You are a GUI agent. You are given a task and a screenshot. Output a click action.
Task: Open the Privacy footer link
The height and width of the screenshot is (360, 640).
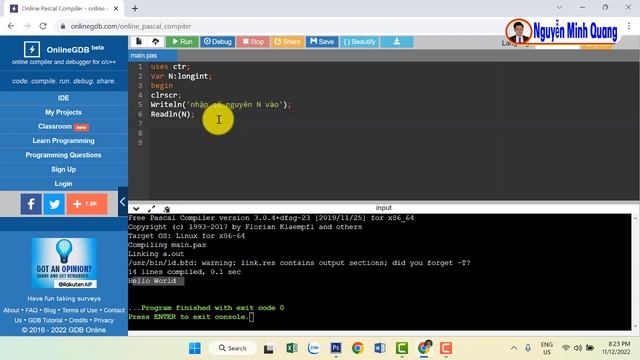pyautogui.click(x=104, y=320)
